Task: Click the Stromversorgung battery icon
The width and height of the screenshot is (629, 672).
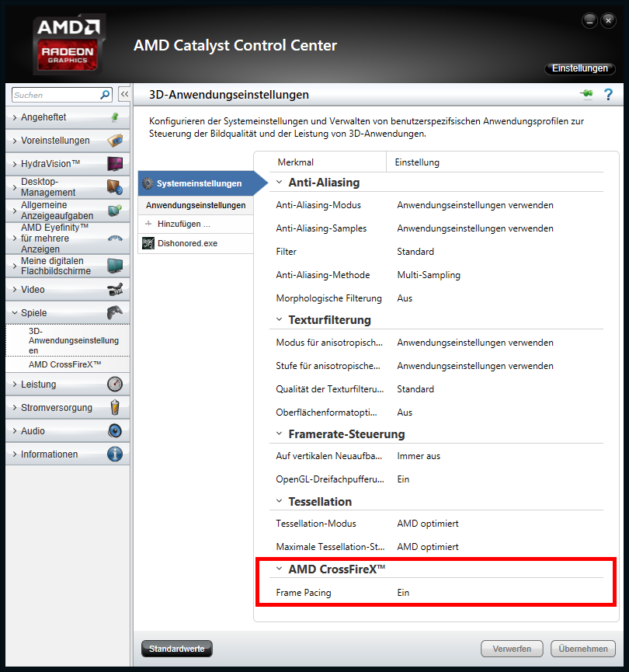Action: (115, 407)
